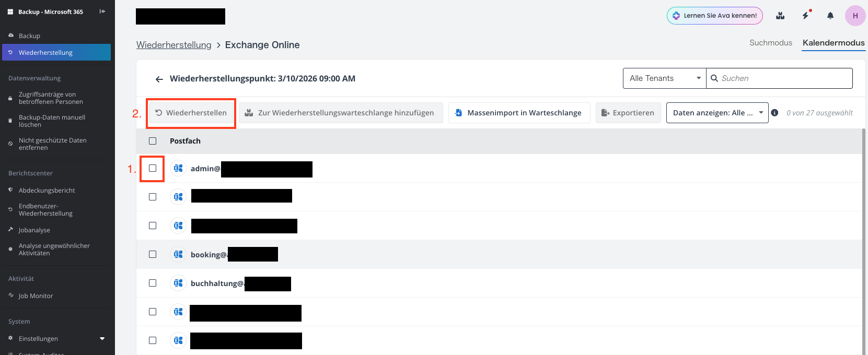This screenshot has height=355, width=868.
Task: Select Wiederherstellung in the sidebar
Action: pyautogui.click(x=56, y=52)
